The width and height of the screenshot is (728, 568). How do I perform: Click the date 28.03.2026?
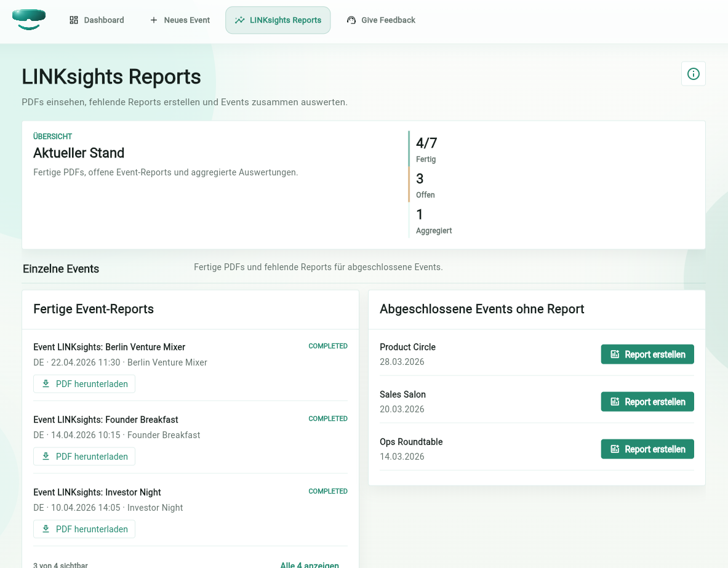402,362
